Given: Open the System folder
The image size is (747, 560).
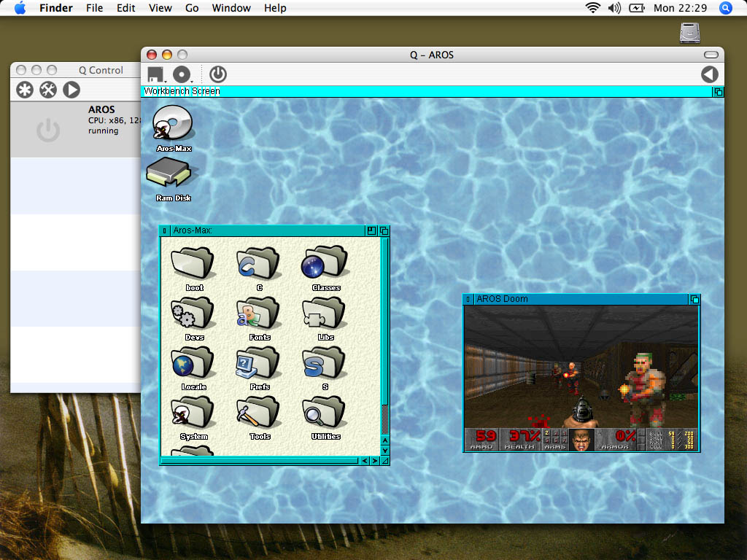Looking at the screenshot, I should (193, 416).
